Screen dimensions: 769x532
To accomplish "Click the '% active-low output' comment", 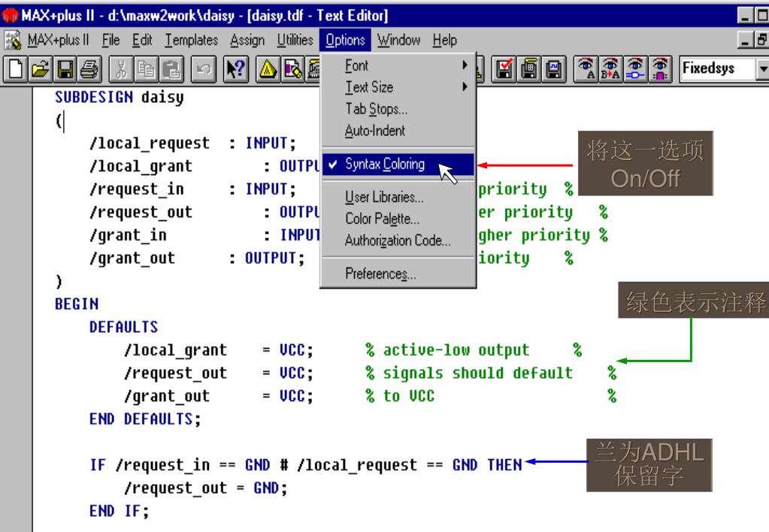I will point(447,350).
